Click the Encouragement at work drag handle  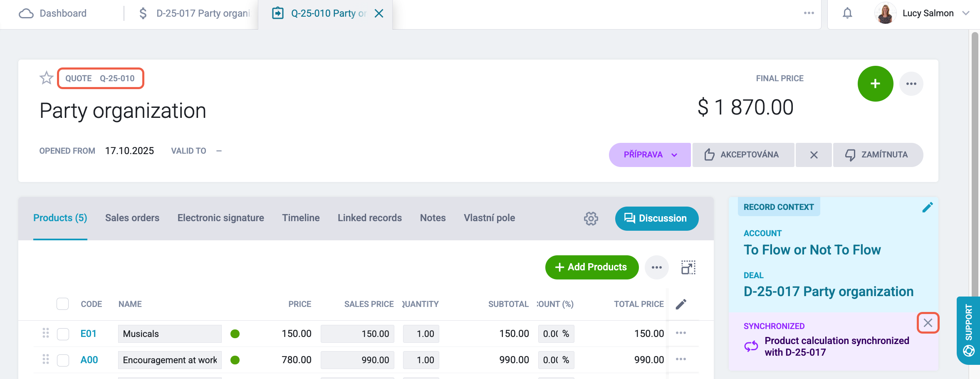point(46,359)
